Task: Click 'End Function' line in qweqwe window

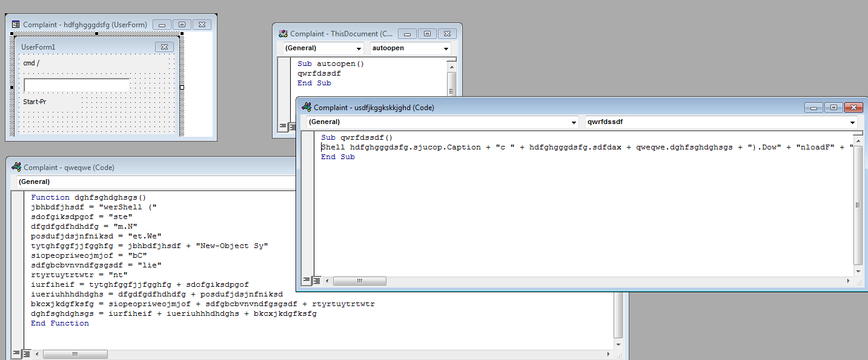Action: point(60,323)
